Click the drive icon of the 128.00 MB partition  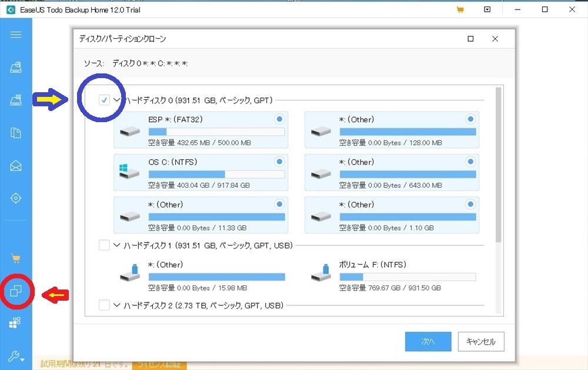point(321,132)
